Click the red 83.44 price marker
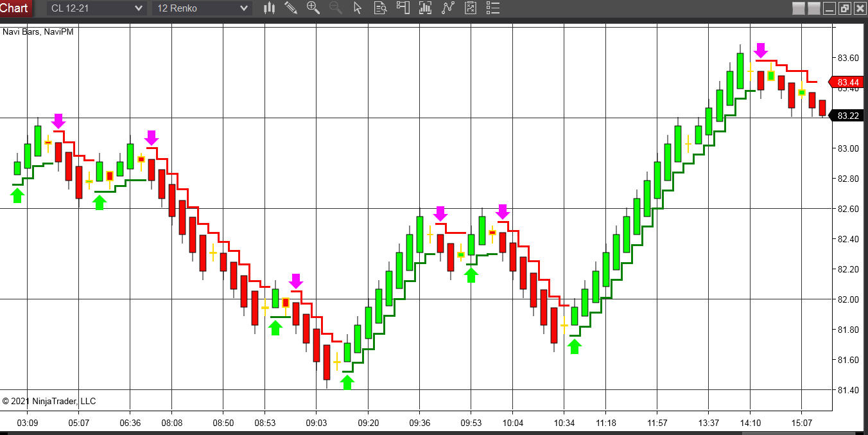This screenshot has height=435, width=868. [847, 82]
